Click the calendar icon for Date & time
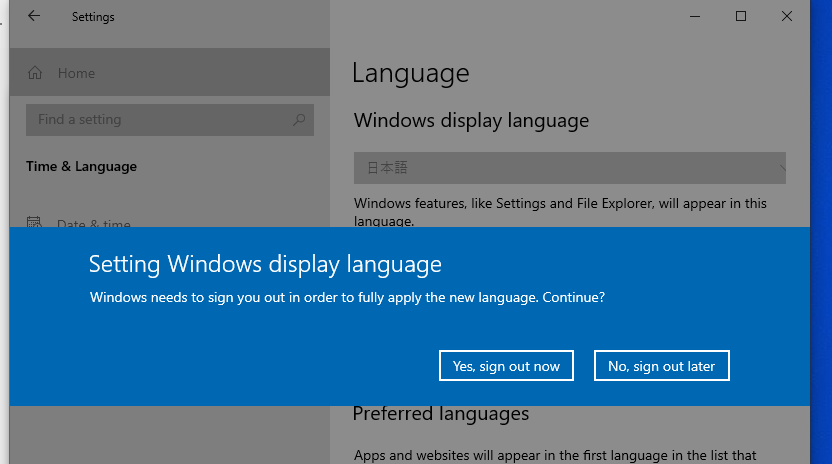The height and width of the screenshot is (464, 832). pyautogui.click(x=34, y=222)
